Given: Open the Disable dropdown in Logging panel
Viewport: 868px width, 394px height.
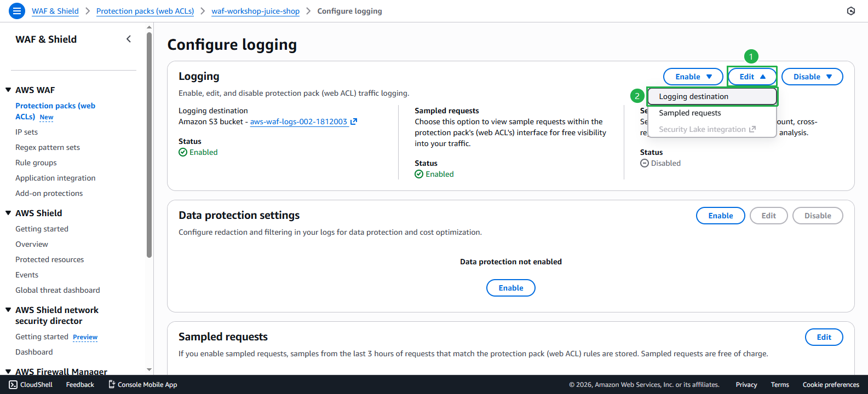Looking at the screenshot, I should (x=812, y=77).
